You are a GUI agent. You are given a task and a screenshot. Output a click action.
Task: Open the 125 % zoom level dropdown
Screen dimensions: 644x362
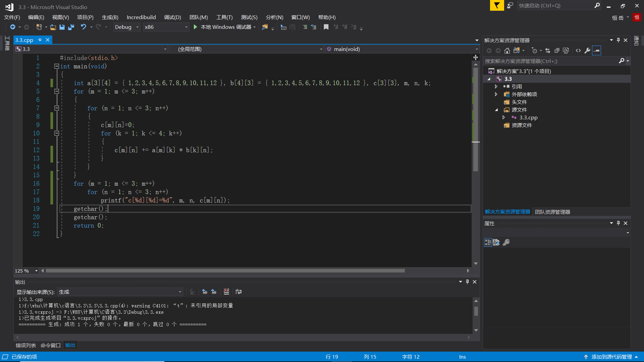(x=26, y=270)
